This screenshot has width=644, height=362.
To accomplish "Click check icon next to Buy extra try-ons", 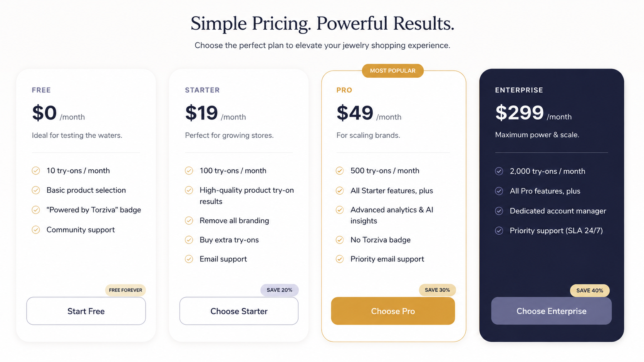I will 189,240.
